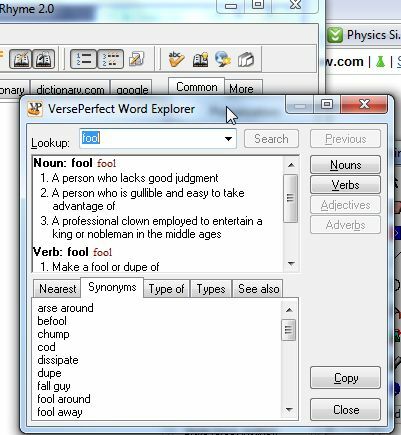Open the book with lightbulb icon
Viewport: 401px width, 435px height.
200,60
